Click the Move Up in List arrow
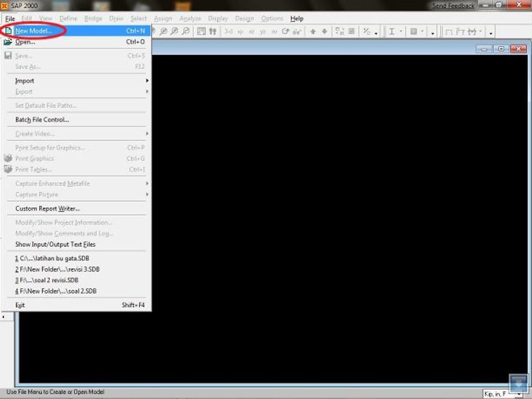Screen dimensions: 532x399 (313, 31)
